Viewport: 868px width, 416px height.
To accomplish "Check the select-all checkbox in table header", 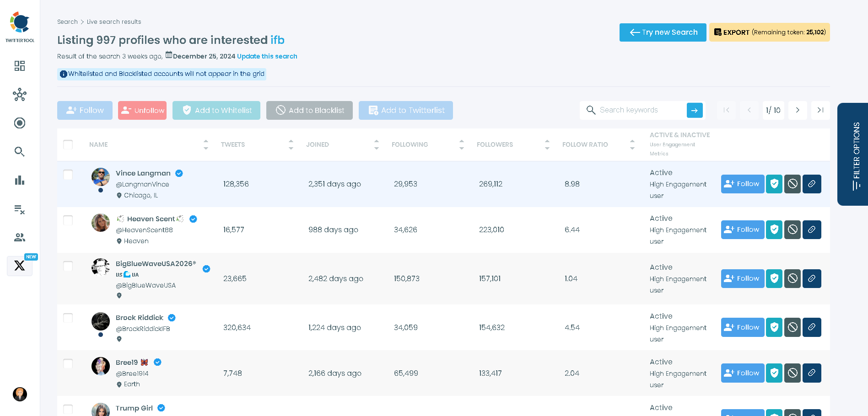I will click(x=68, y=144).
